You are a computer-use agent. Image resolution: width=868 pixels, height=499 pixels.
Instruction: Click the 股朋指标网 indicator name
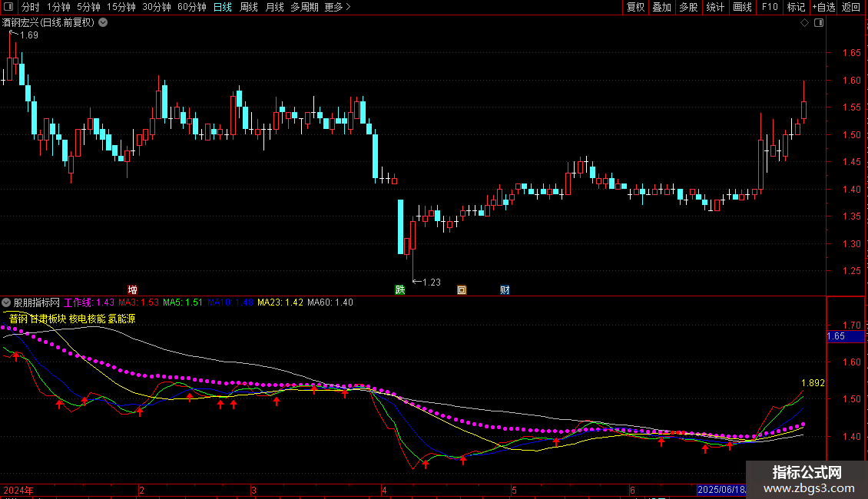(x=37, y=302)
